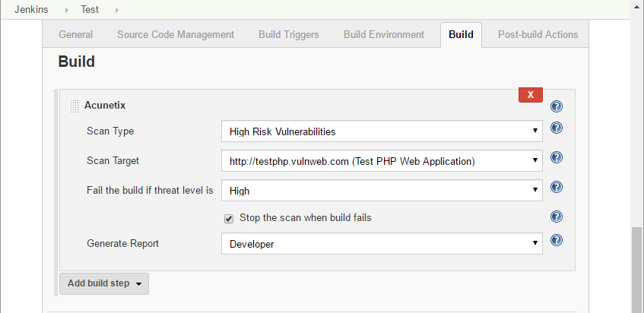Expand the Fail the build threat level dropdown
644x313 pixels.
tap(382, 191)
